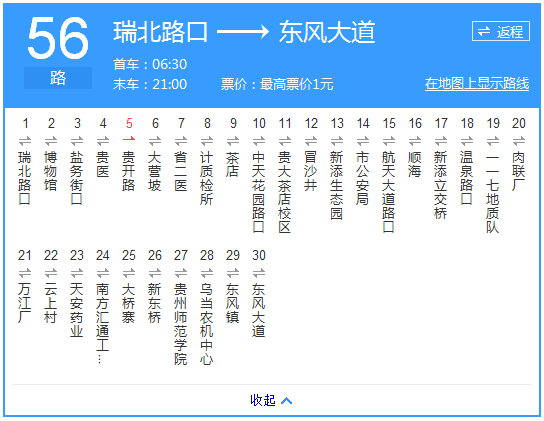Select stop 一一七地质队
Viewport: 544px width, 421px height.
tap(493, 192)
